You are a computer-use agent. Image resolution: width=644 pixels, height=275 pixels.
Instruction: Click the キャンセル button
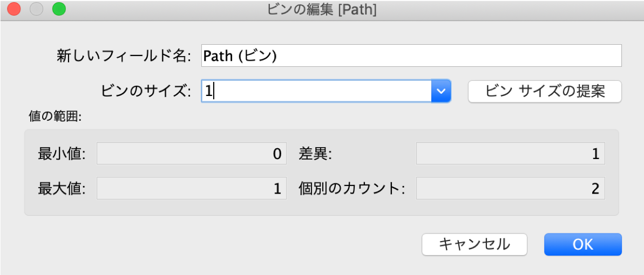point(474,244)
